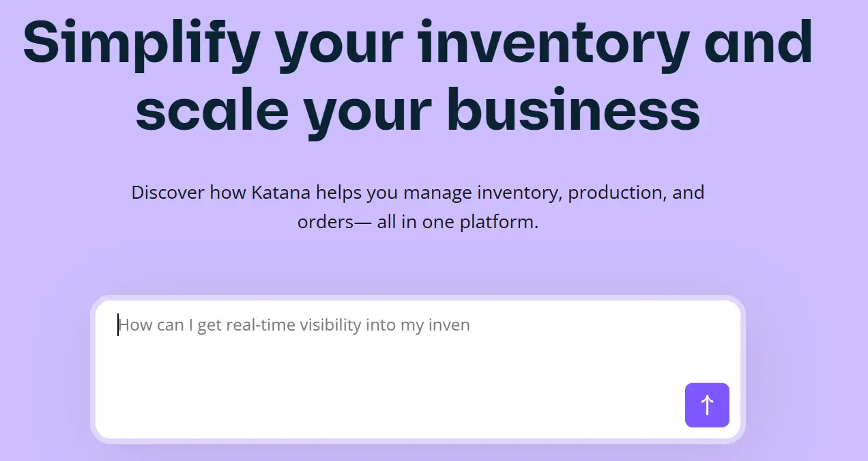Click the blinking text cursor in the input box

[x=118, y=325]
